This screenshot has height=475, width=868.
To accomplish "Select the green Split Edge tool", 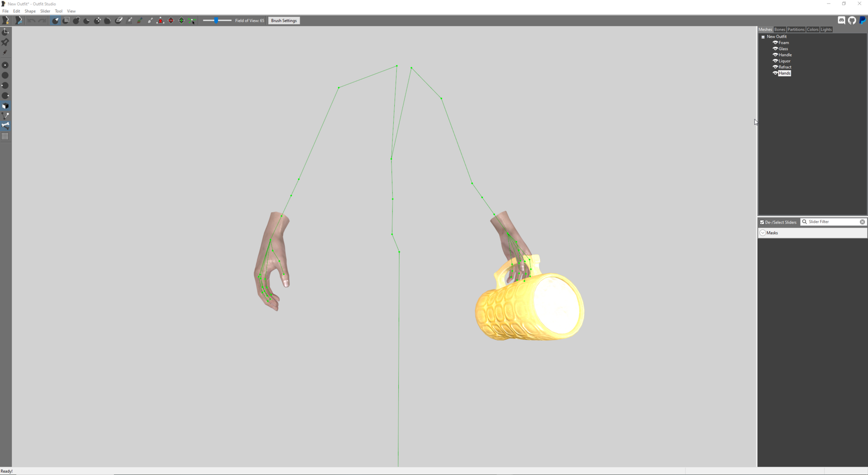I will 181,20.
